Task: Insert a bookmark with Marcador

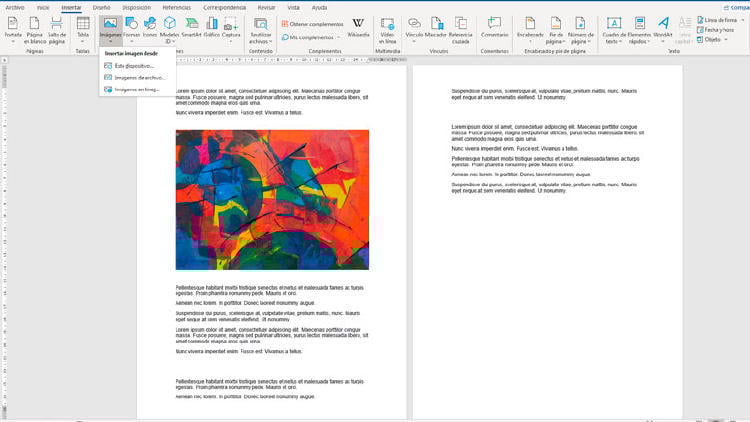Action: pyautogui.click(x=436, y=27)
